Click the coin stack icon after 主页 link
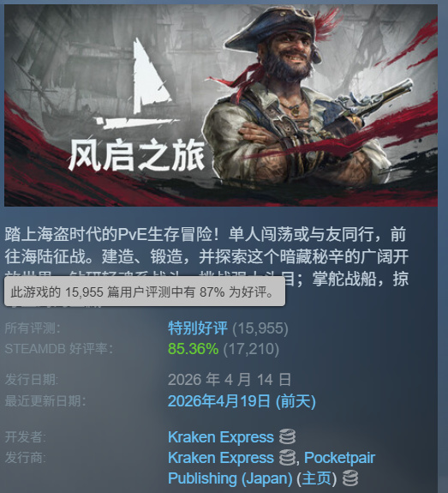 tap(350, 478)
